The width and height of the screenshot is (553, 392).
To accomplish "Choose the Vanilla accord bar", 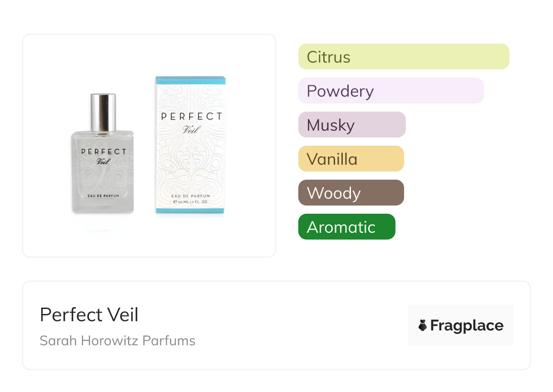I will (351, 159).
